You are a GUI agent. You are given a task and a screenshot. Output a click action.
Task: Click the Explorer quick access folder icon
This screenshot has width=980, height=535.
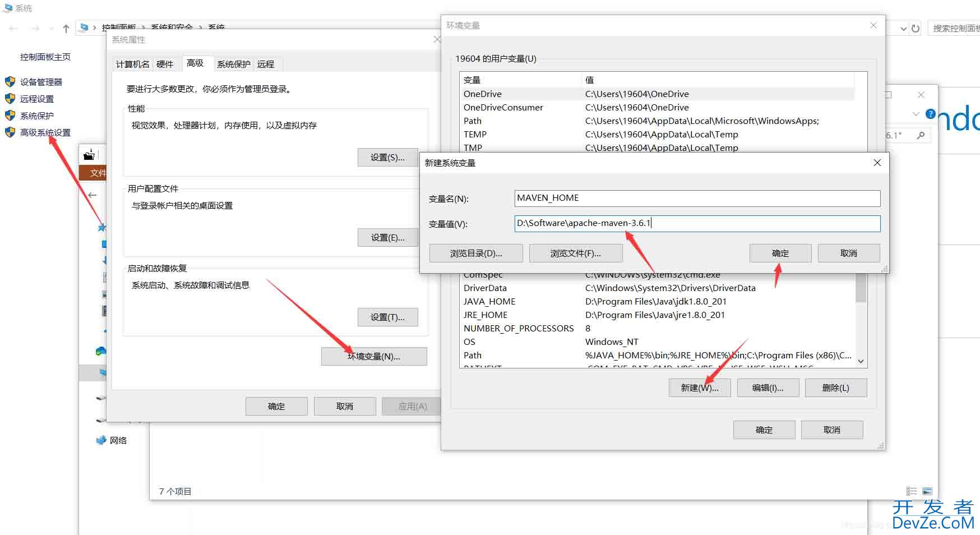(89, 155)
